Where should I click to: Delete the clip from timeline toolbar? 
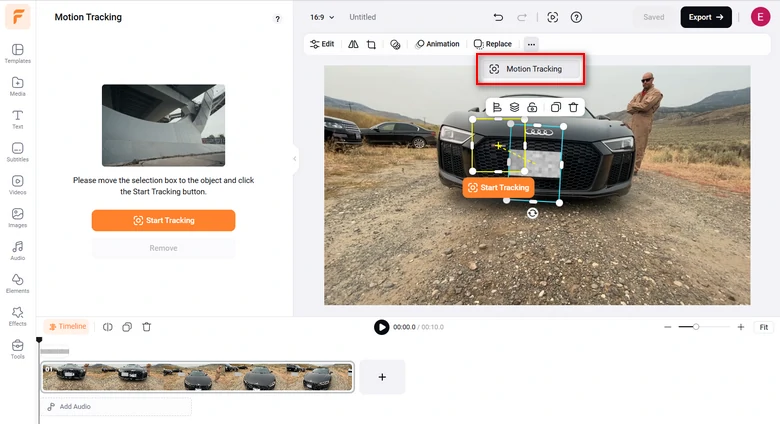click(146, 327)
